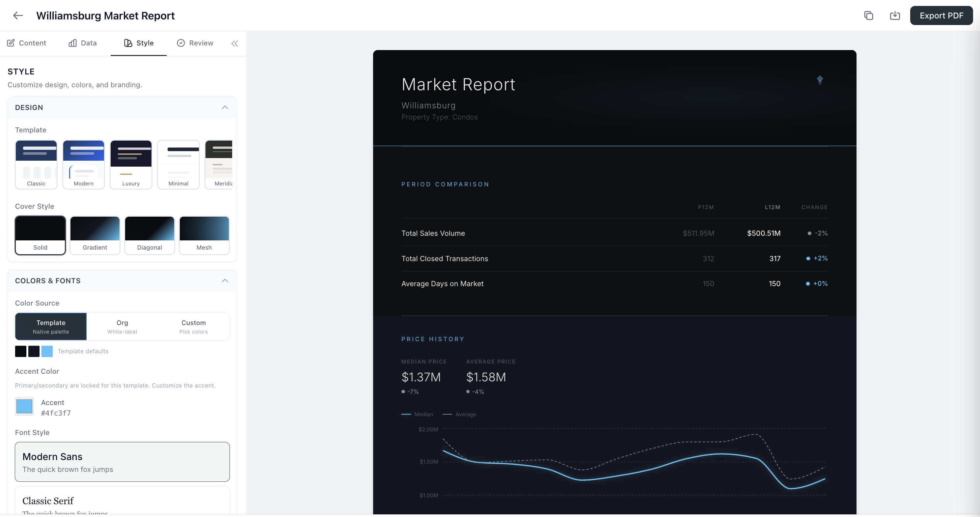Image resolution: width=980 pixels, height=517 pixels.
Task: Select the Gradient cover style
Action: 95,235
